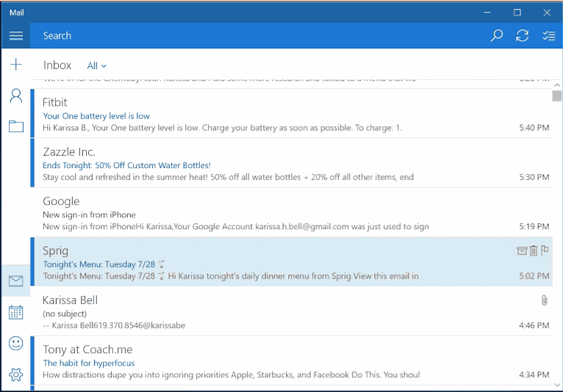This screenshot has width=563, height=392.
Task: Archive the Sprig email
Action: [522, 250]
